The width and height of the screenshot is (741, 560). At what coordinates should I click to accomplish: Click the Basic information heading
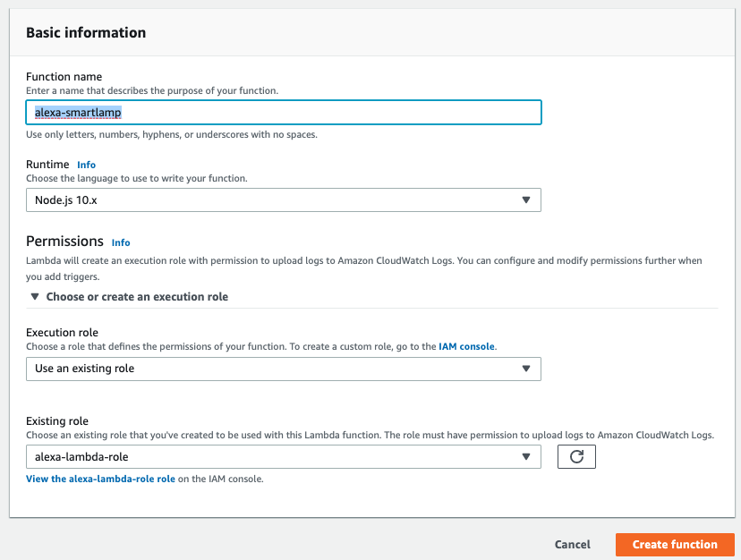pyautogui.click(x=86, y=32)
